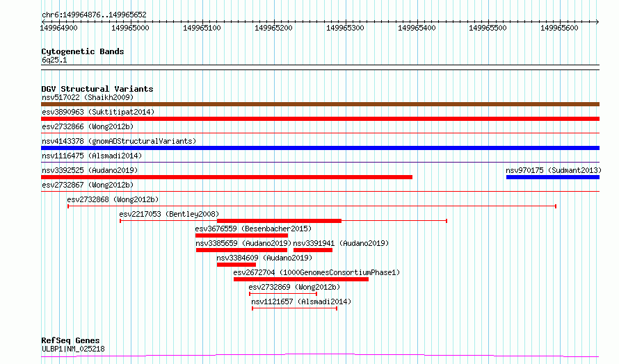Open esv2672704 (1000GenomesConsortiumPhase1) variant

click(316, 272)
